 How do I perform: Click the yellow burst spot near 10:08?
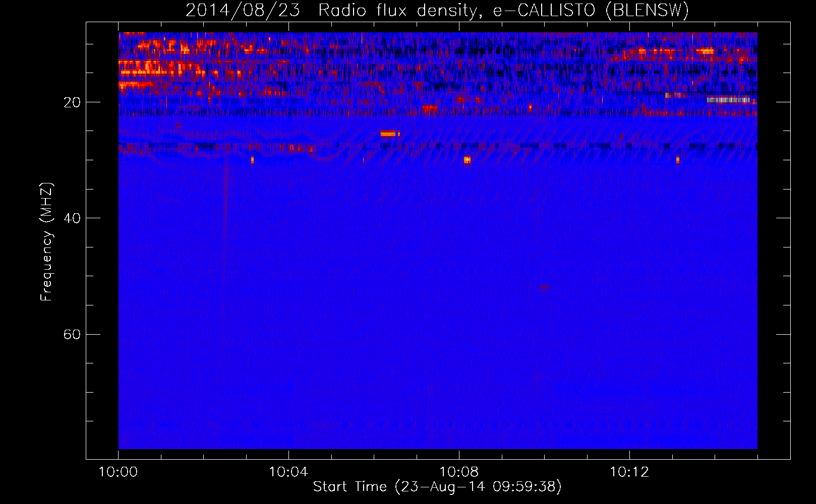click(467, 160)
